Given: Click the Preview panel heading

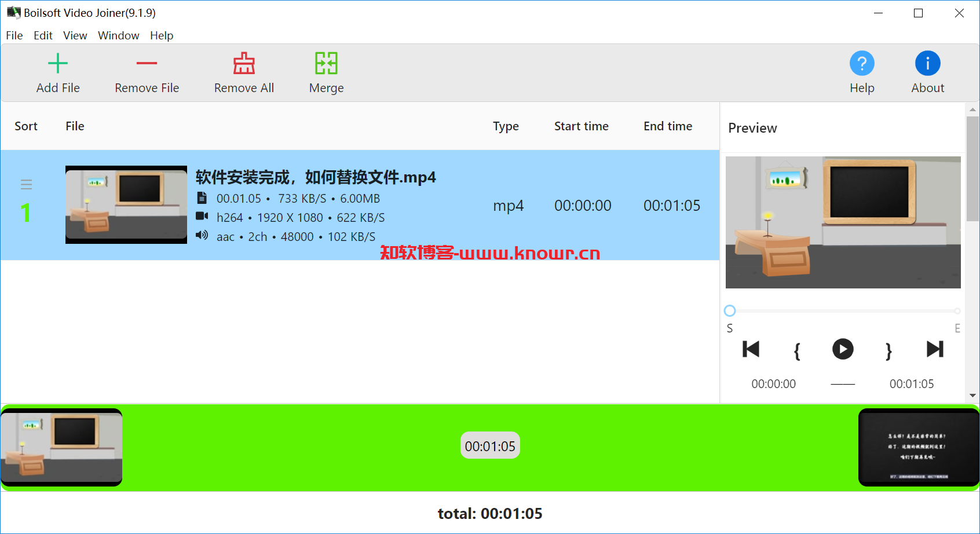Looking at the screenshot, I should tap(752, 128).
